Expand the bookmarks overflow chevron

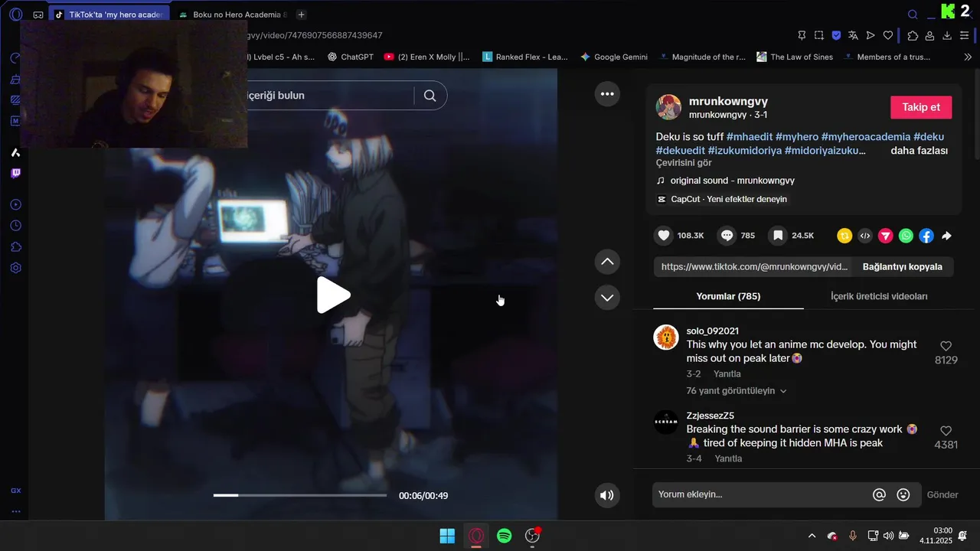click(968, 57)
